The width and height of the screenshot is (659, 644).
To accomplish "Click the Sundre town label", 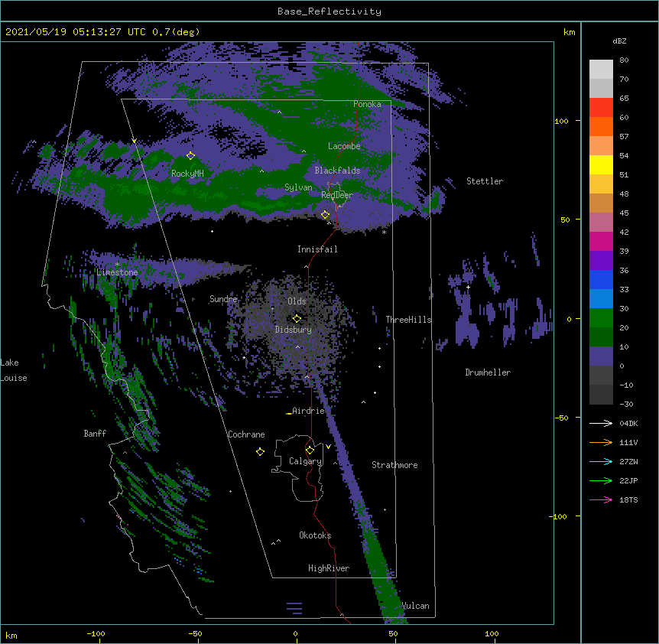I will pos(223,299).
